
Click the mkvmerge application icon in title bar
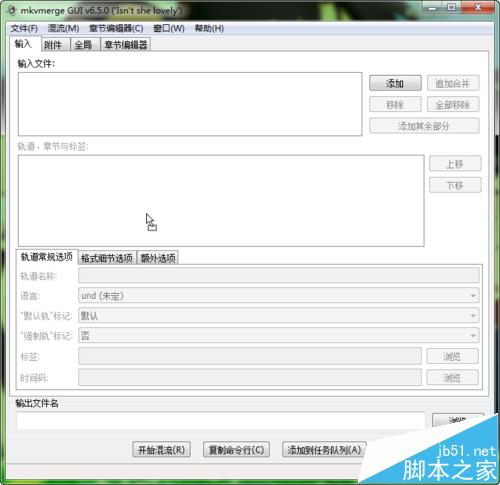tap(12, 11)
